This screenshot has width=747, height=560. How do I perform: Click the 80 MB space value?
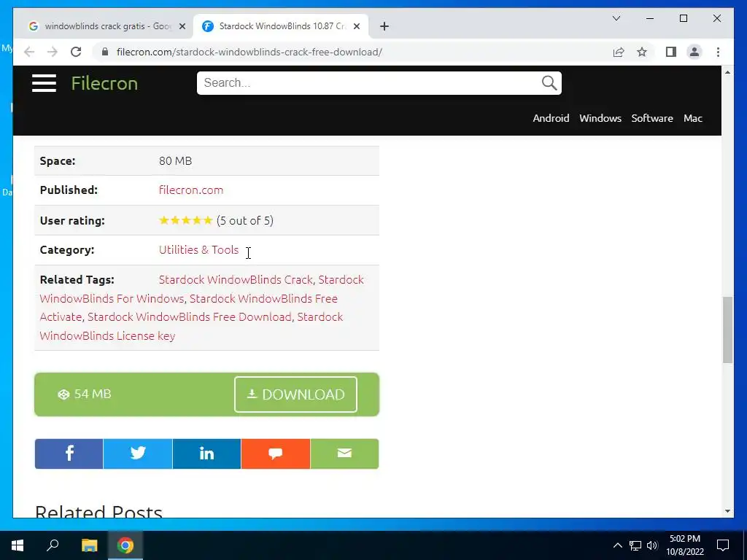click(x=175, y=161)
